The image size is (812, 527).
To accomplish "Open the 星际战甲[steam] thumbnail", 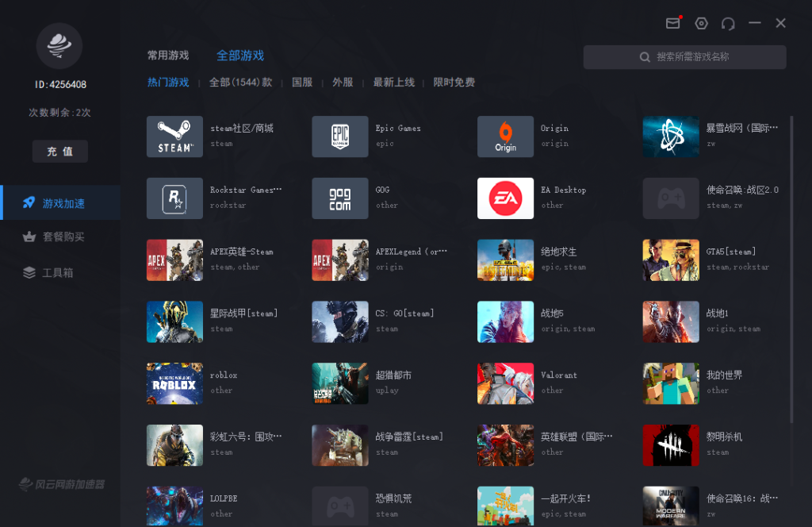I will [x=174, y=321].
